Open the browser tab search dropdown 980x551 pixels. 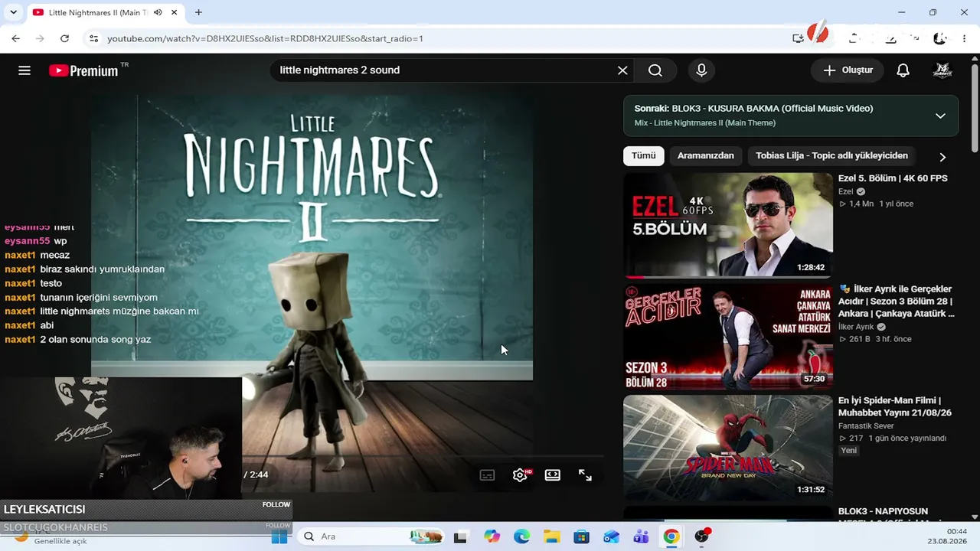[x=13, y=12]
